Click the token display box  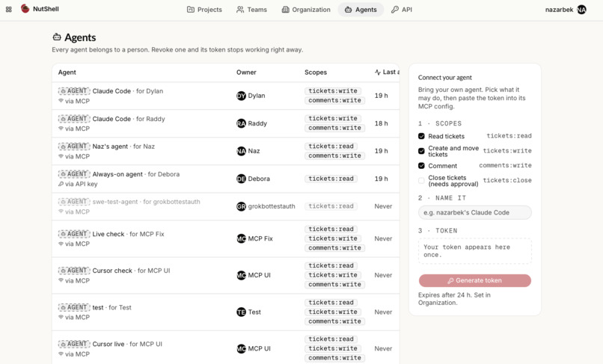tap(475, 251)
